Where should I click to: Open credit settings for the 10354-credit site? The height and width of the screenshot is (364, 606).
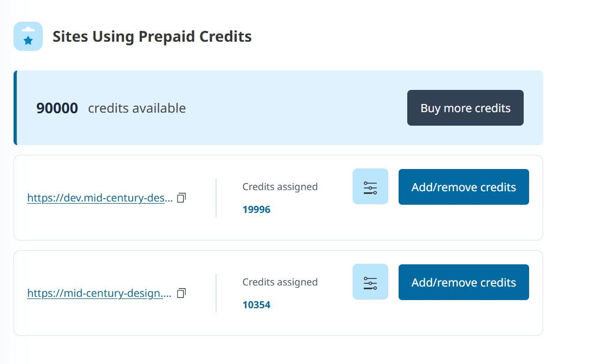click(x=370, y=282)
